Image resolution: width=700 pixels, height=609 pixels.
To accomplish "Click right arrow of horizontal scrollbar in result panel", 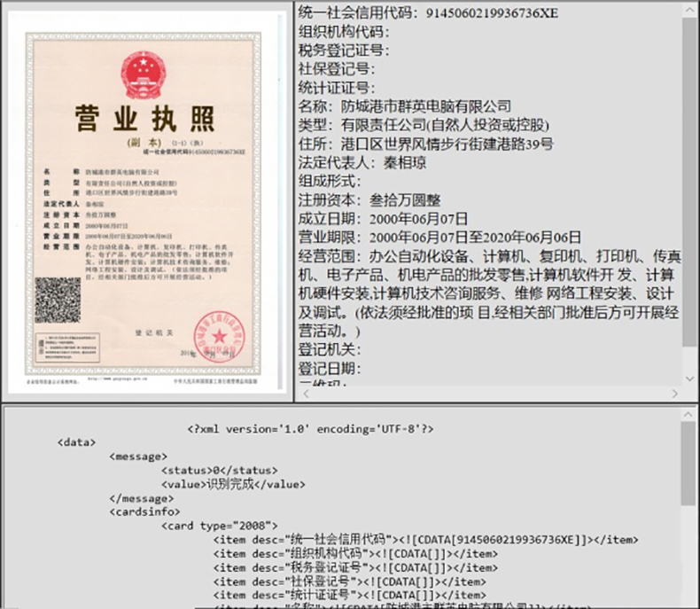I will (674, 393).
